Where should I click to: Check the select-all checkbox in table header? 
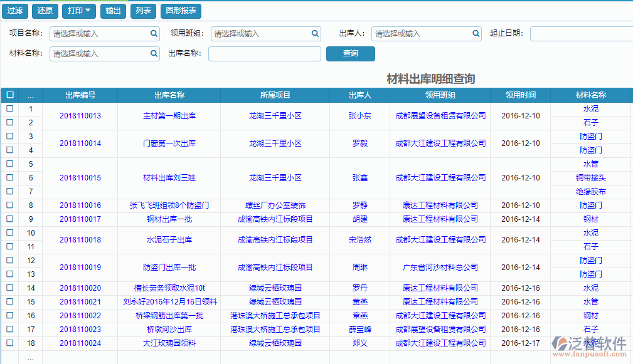tap(9, 95)
